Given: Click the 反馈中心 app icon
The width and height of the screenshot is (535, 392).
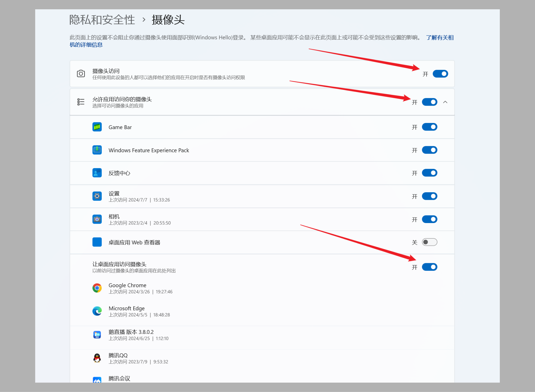Looking at the screenshot, I should point(97,173).
